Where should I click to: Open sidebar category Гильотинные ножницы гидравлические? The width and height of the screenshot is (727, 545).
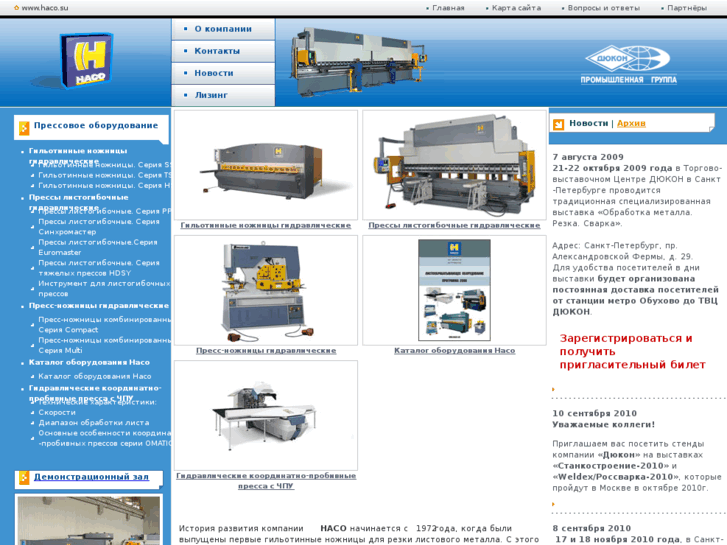coord(78,156)
